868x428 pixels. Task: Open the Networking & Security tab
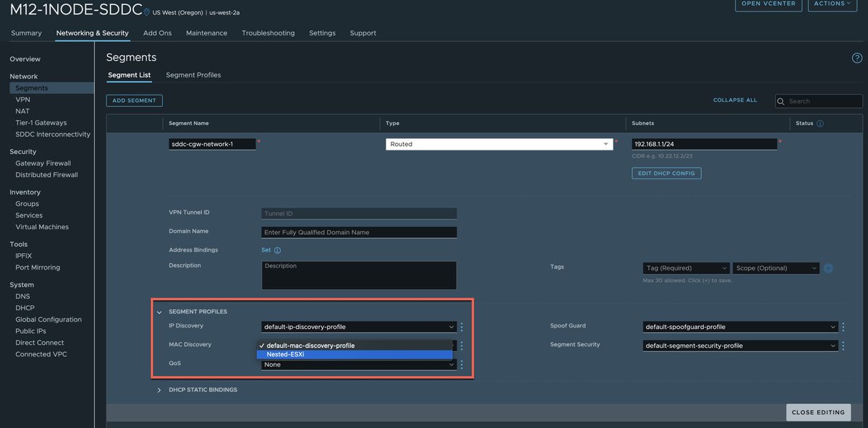tap(93, 33)
